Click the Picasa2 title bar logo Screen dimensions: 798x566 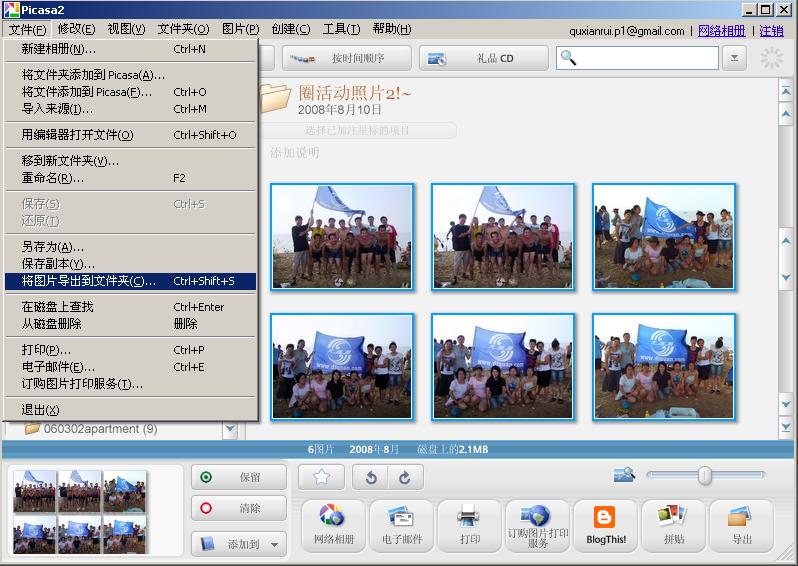point(11,9)
